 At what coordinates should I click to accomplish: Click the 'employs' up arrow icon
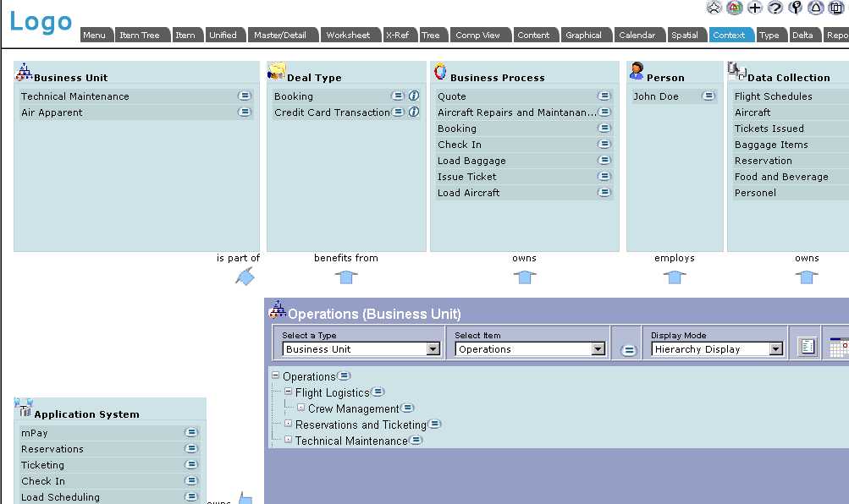674,277
